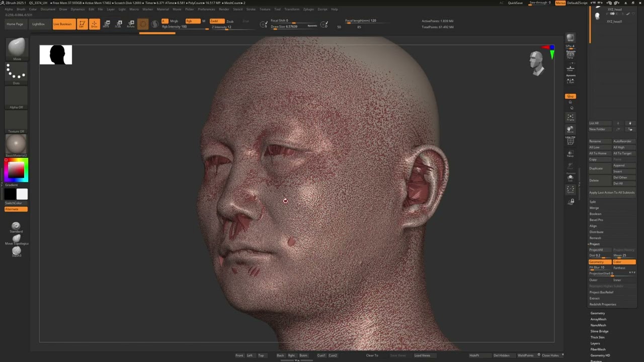Toggle Geometry projection option

(600, 262)
